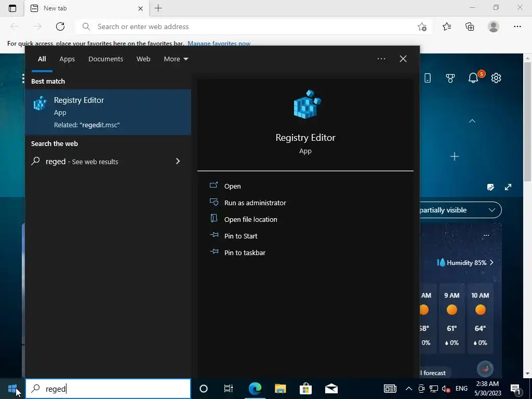Open search panel options ellipsis
The image size is (532, 399).
point(381,59)
